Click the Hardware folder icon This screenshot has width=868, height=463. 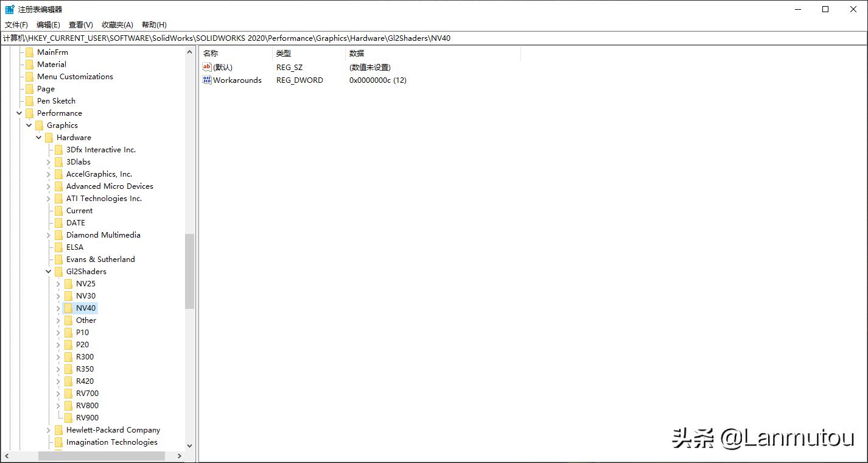49,137
